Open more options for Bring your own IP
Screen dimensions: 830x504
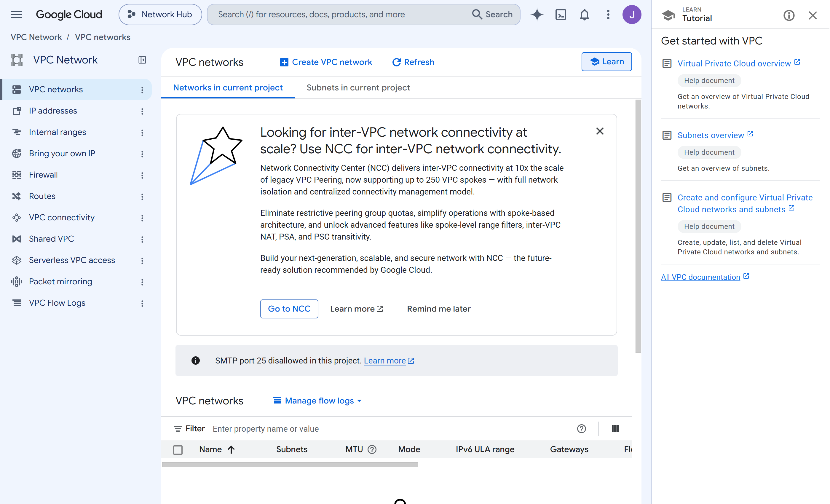coord(142,154)
